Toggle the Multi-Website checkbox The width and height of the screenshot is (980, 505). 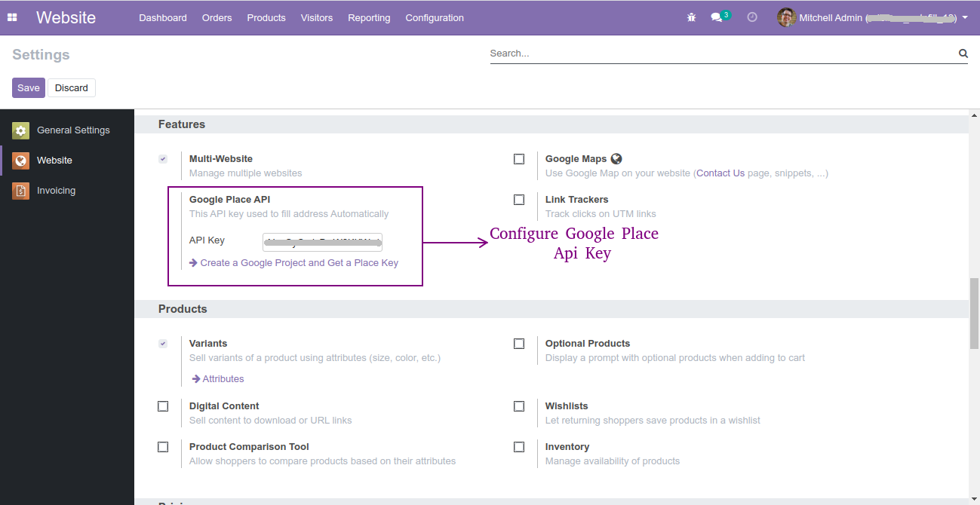[x=163, y=159]
